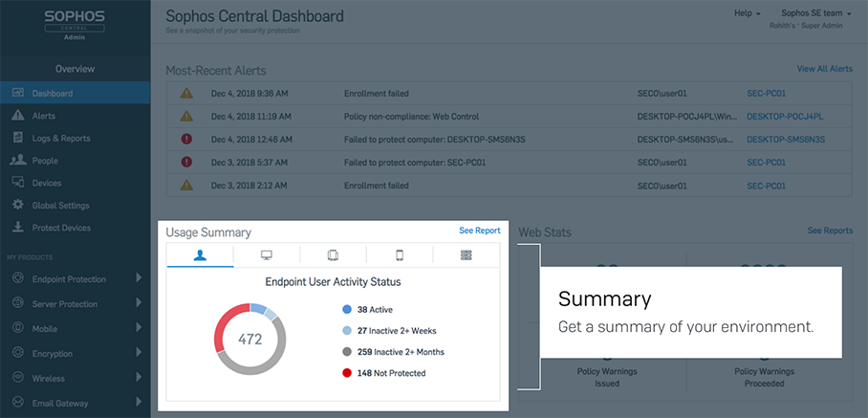
Task: Click the 472 donut chart total
Action: coord(250,339)
